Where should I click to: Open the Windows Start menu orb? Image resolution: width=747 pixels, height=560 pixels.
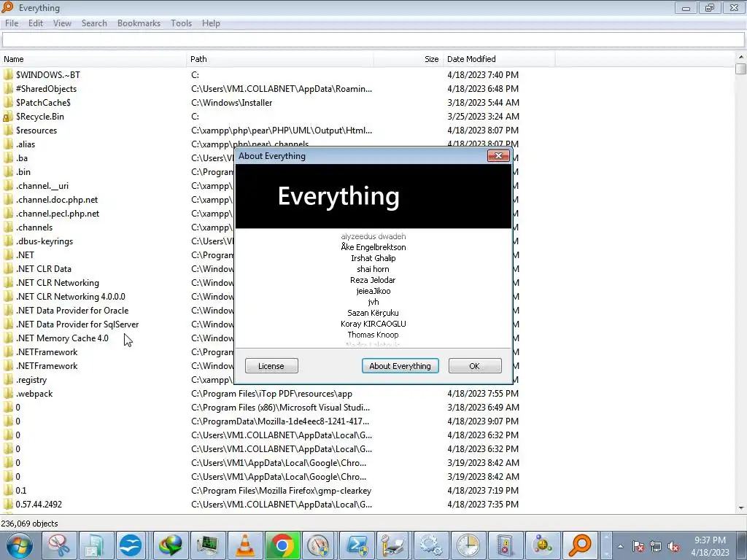19,545
